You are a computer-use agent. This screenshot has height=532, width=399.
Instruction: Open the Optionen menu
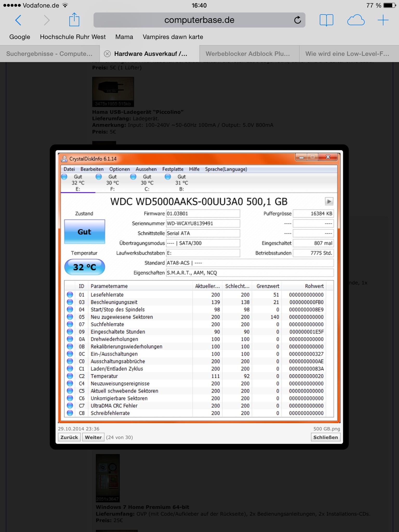[120, 169]
